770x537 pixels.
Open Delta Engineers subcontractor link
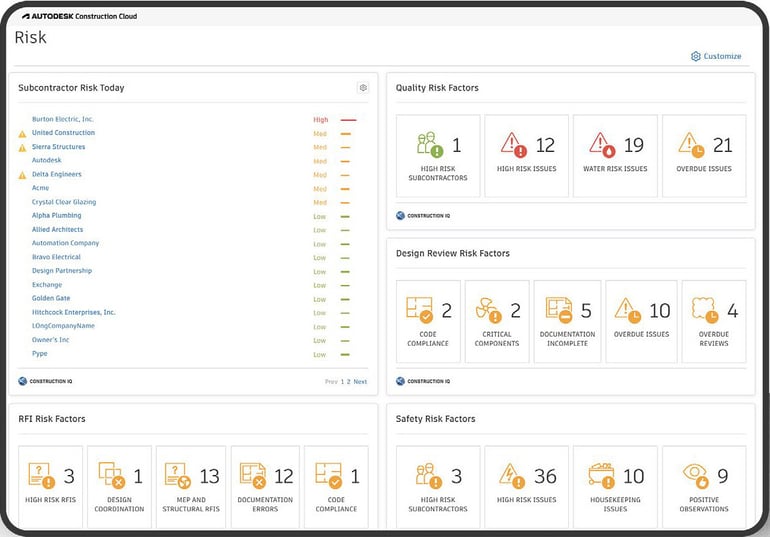[x=56, y=174]
